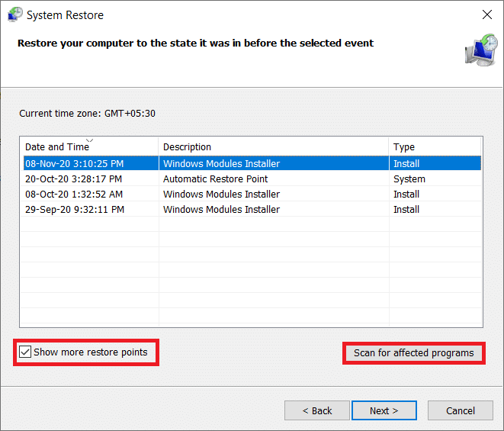The width and height of the screenshot is (504, 431).
Task: Go to the Next step
Action: tap(384, 410)
